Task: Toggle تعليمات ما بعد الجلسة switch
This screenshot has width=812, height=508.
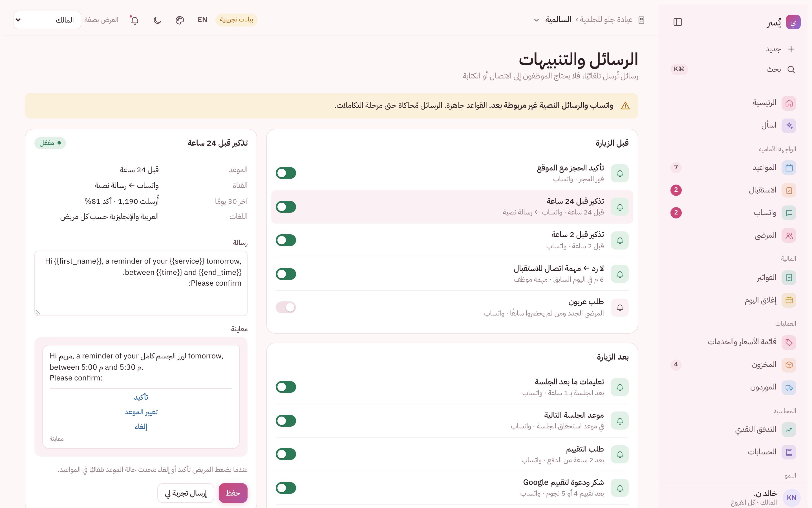Action: coord(286,387)
